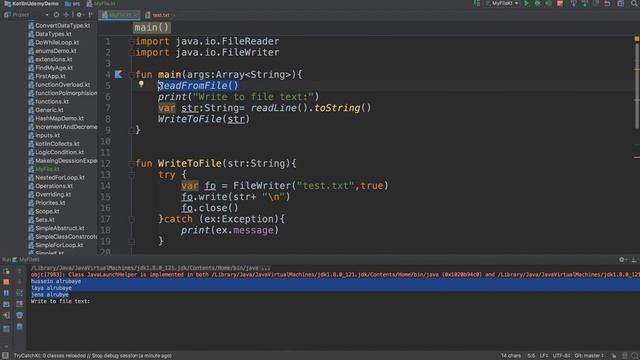Open Search Everywhere magnifier icon
640x360 pixels.
tap(634, 4)
